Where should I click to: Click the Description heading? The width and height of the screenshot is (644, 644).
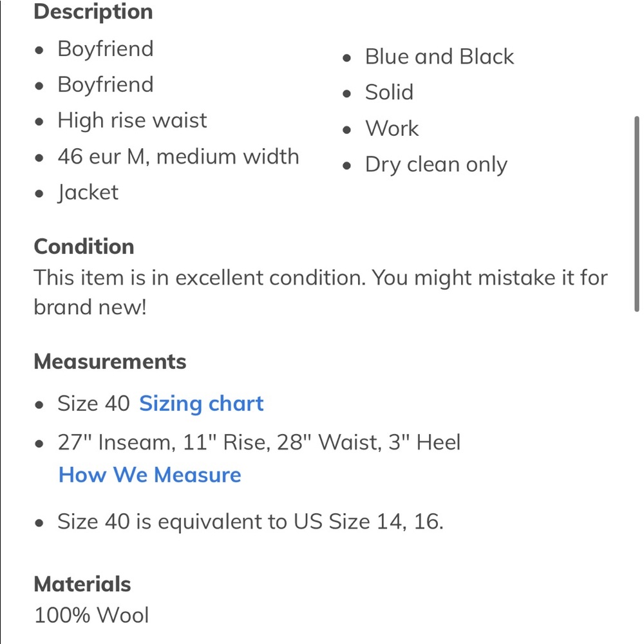(x=93, y=12)
